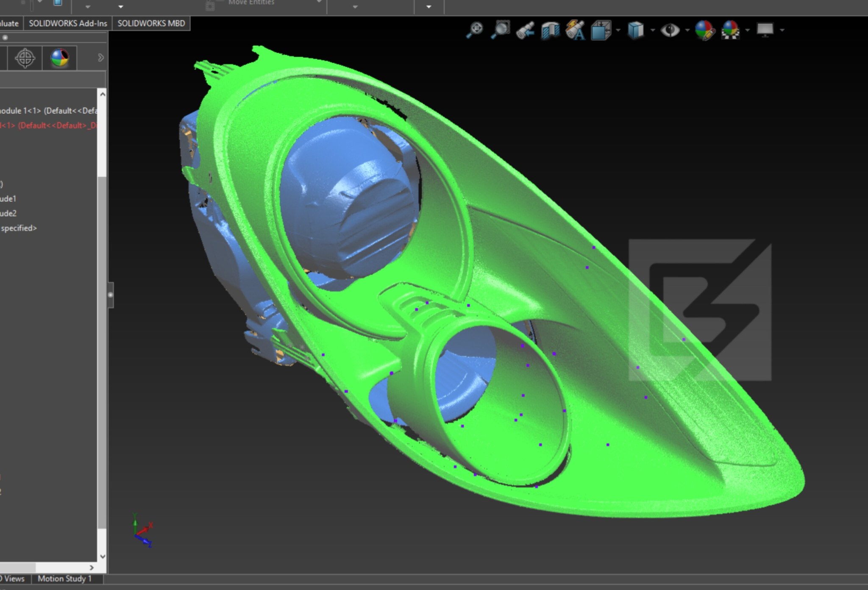The height and width of the screenshot is (590, 868).
Task: Open the DisplayManager sphere tab
Action: (60, 58)
